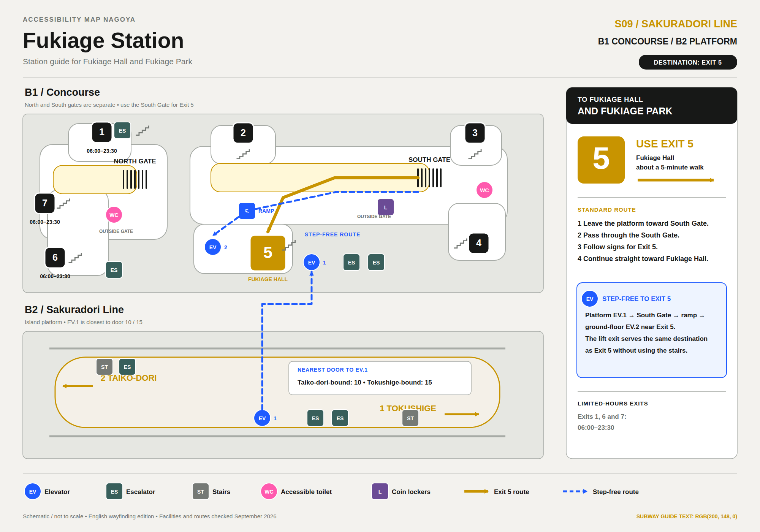Click the Exit 1 marker on the concourse

click(102, 132)
